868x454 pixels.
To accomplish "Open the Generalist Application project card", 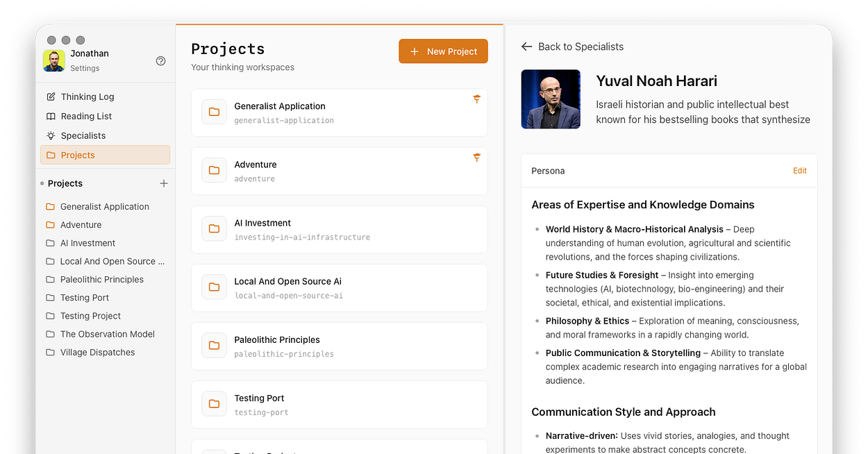I will [339, 112].
